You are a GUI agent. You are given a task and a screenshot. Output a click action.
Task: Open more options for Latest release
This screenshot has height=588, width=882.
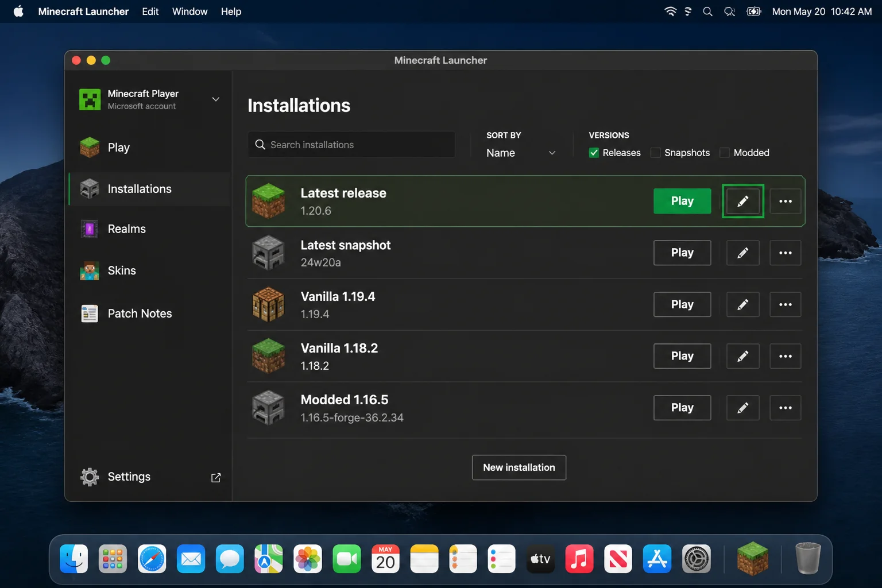coord(785,201)
